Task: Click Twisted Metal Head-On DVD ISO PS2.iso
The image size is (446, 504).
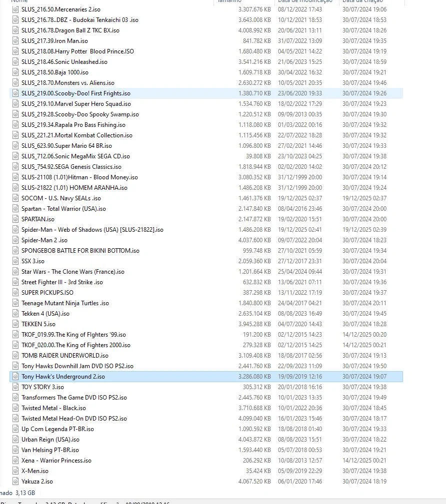Action: pyautogui.click(x=74, y=419)
